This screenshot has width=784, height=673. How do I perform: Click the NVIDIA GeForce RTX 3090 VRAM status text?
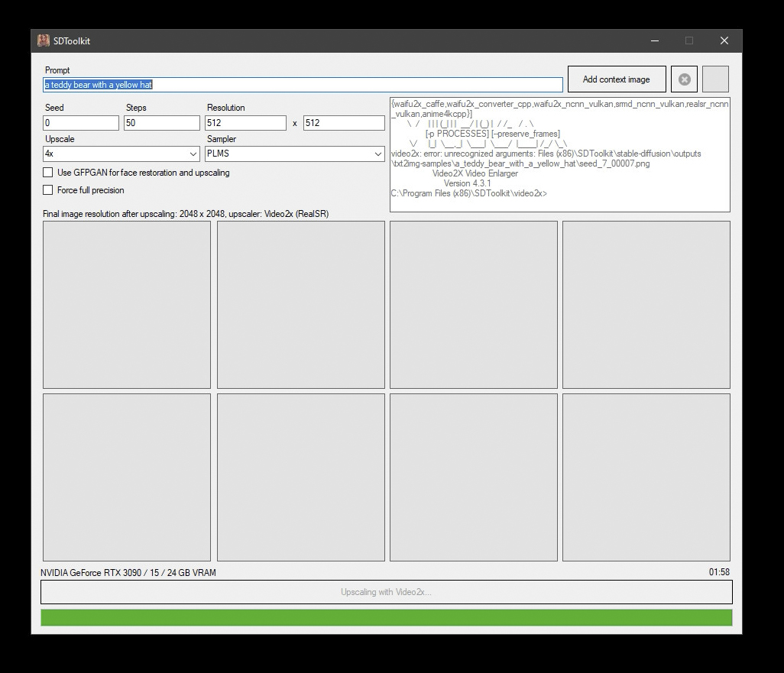(128, 572)
